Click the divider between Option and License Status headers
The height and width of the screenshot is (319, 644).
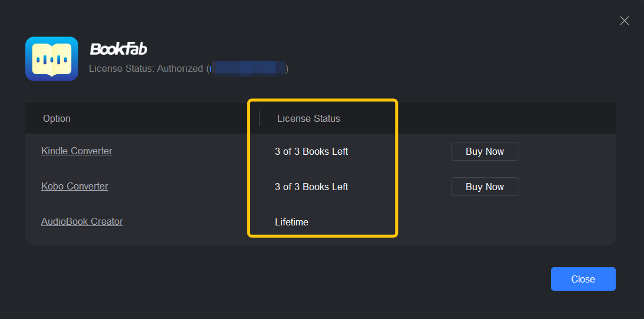(x=260, y=118)
